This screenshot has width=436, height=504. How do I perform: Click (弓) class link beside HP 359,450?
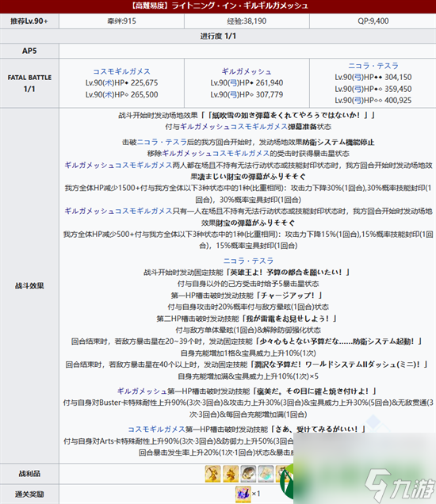(358, 89)
